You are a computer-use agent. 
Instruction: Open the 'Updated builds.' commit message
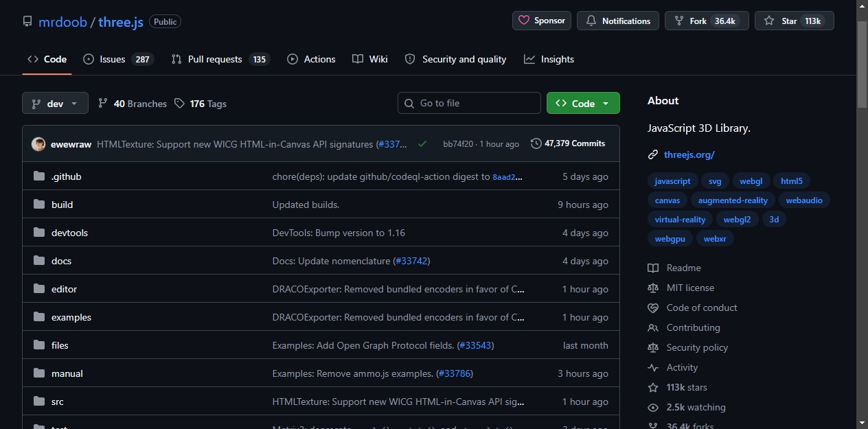click(x=306, y=205)
